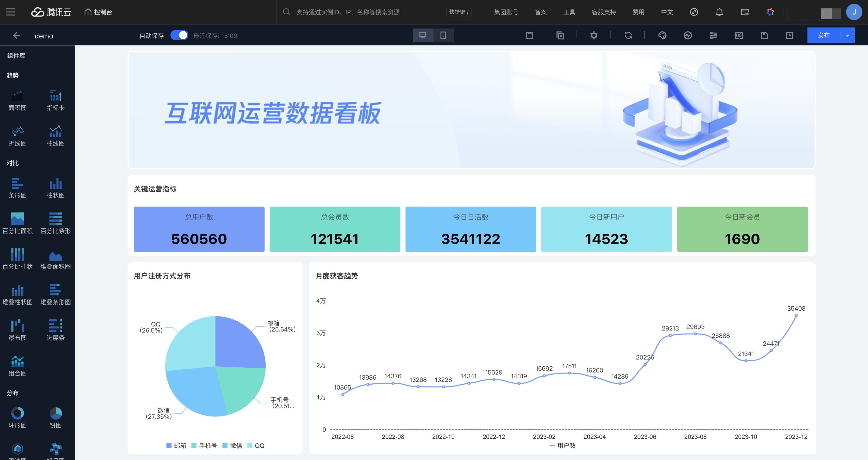Click the preview play icon
This screenshot has height=460, width=868.
[789, 35]
